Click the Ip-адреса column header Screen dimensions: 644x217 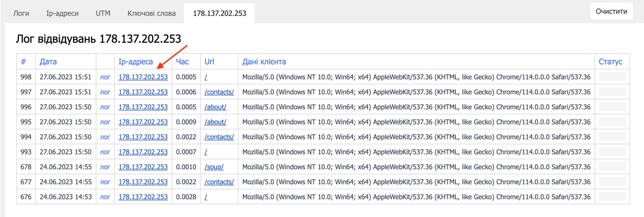pos(136,62)
